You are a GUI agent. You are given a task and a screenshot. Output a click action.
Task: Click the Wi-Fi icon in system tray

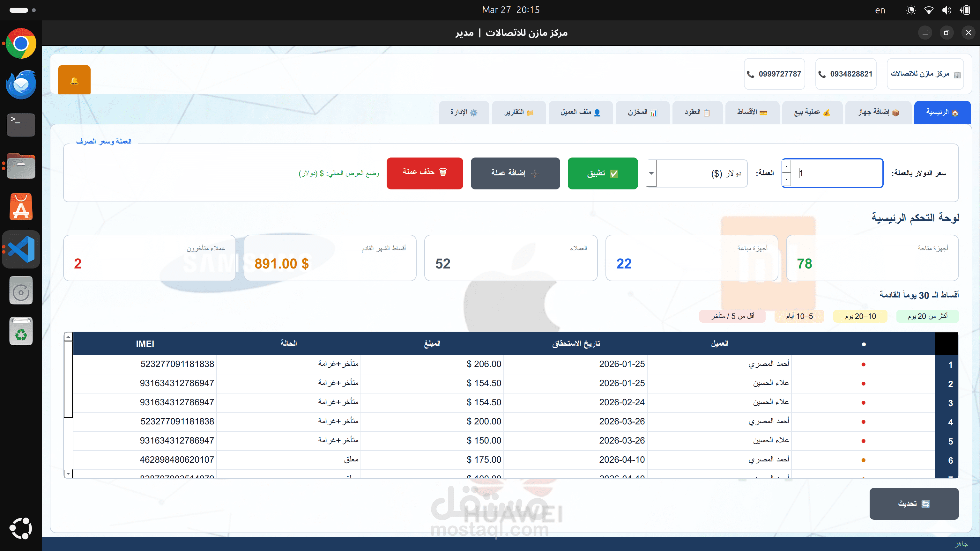[929, 10]
